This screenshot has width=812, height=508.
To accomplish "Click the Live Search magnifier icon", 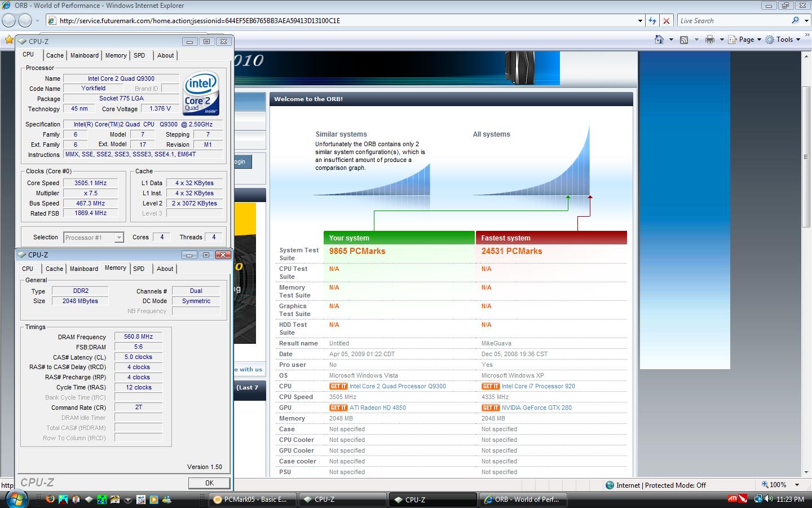I will coord(795,20).
